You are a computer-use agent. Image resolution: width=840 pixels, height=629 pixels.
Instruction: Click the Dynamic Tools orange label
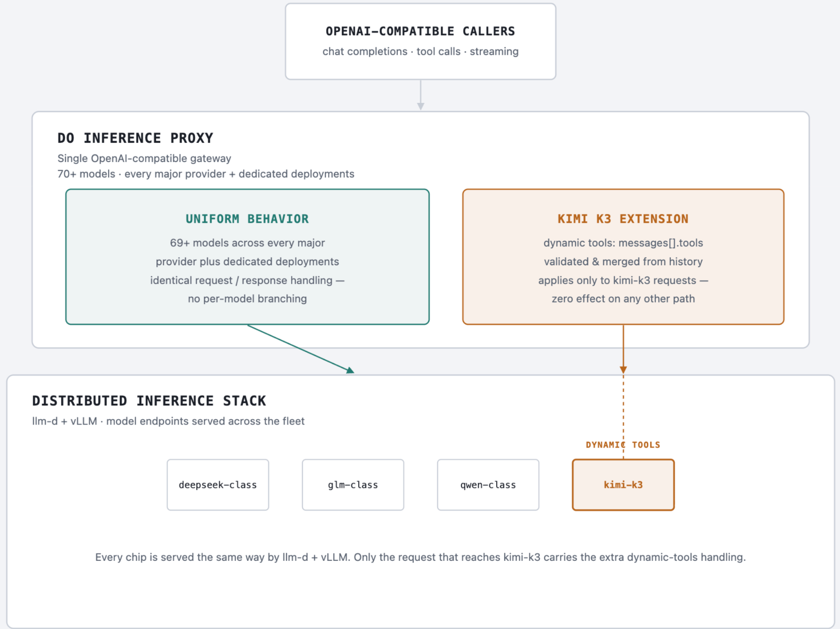coord(623,445)
